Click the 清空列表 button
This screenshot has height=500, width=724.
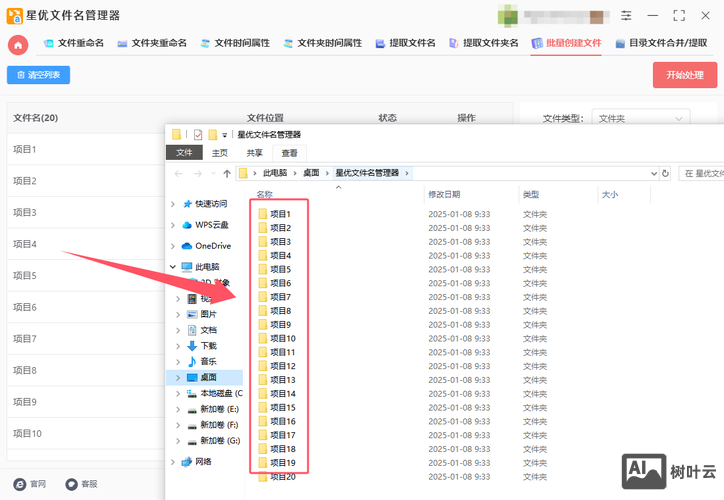(x=38, y=75)
